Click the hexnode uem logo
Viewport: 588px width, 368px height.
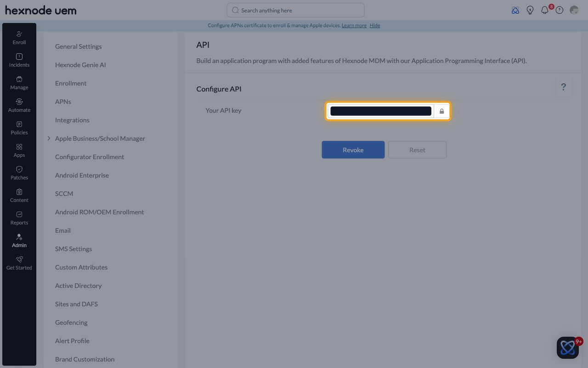tap(40, 10)
